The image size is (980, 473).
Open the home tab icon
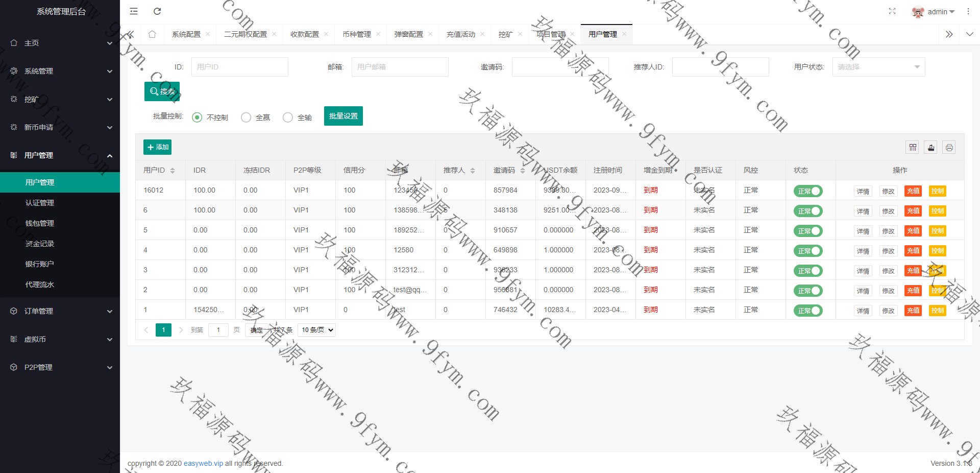click(152, 34)
